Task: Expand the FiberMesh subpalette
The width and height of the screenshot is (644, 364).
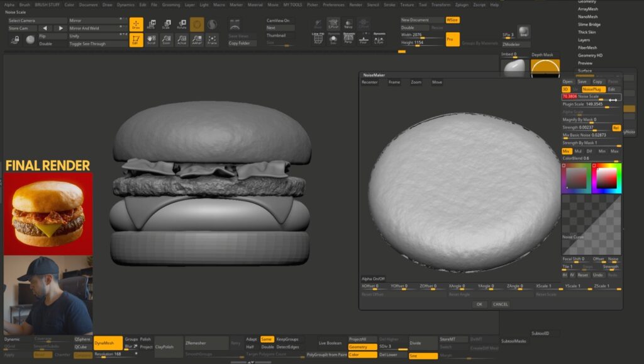Action: tap(587, 48)
